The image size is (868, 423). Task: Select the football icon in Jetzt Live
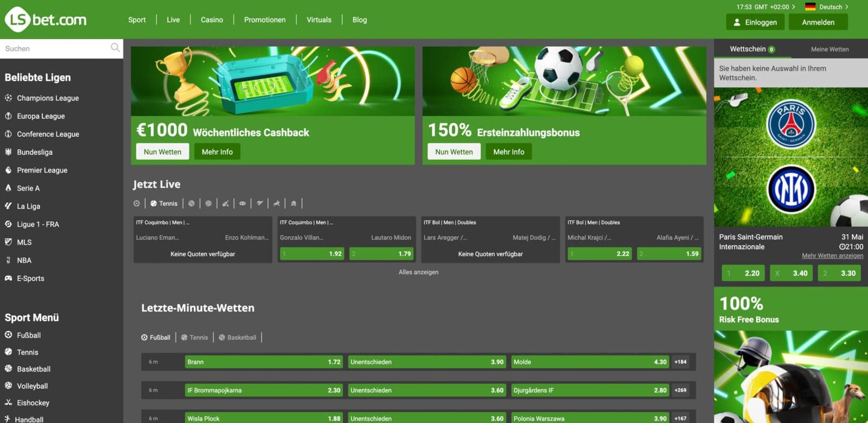[x=137, y=204]
